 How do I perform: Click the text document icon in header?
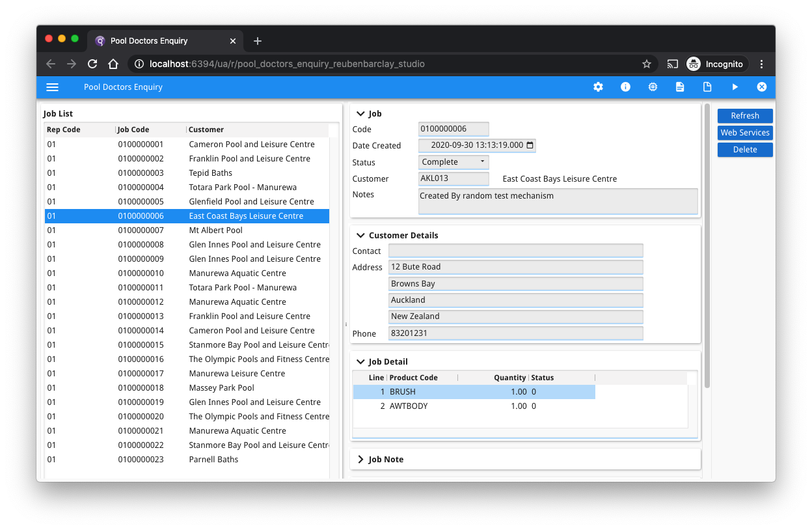(x=680, y=87)
